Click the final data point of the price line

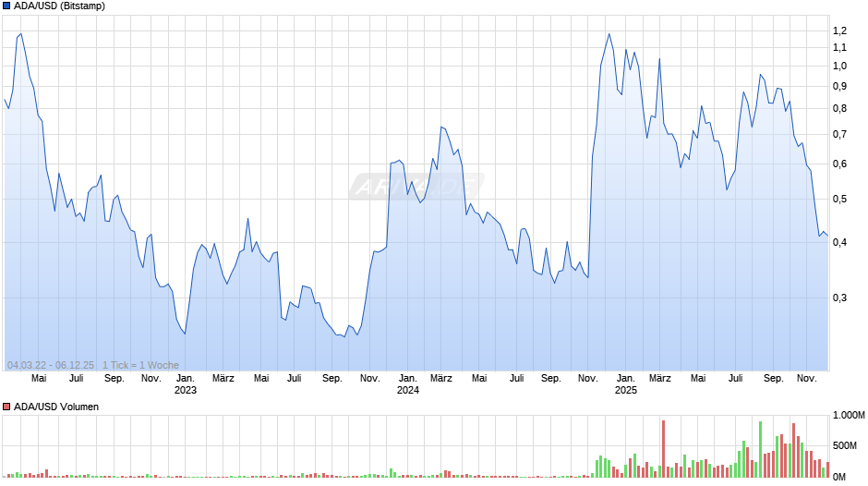pyautogui.click(x=827, y=236)
